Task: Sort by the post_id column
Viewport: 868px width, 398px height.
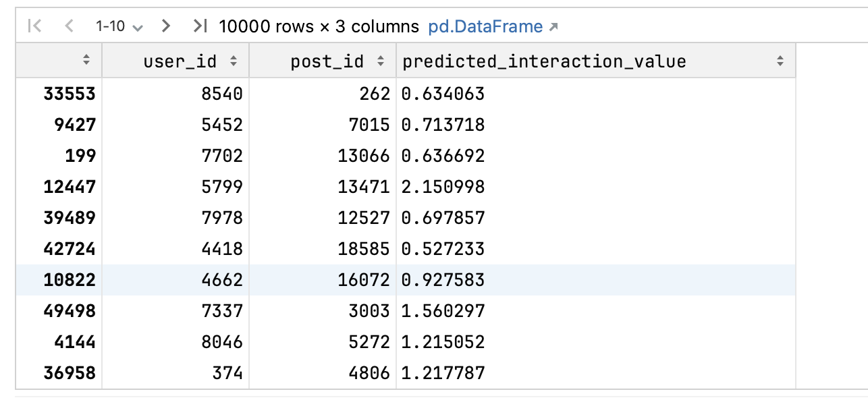Action: click(x=381, y=61)
